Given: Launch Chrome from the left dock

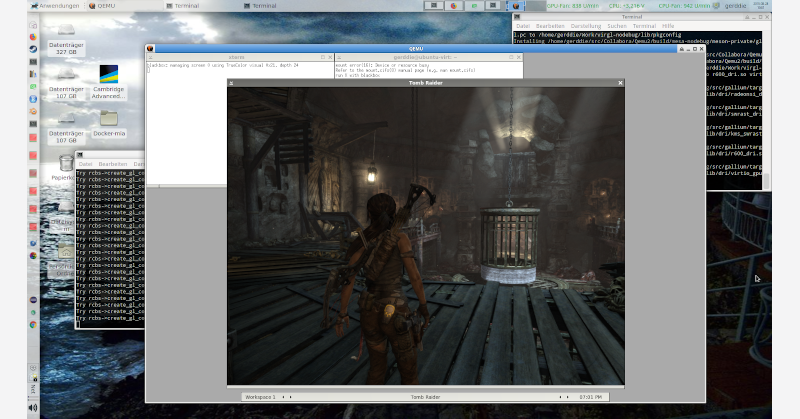Looking at the screenshot, I should (x=33, y=325).
